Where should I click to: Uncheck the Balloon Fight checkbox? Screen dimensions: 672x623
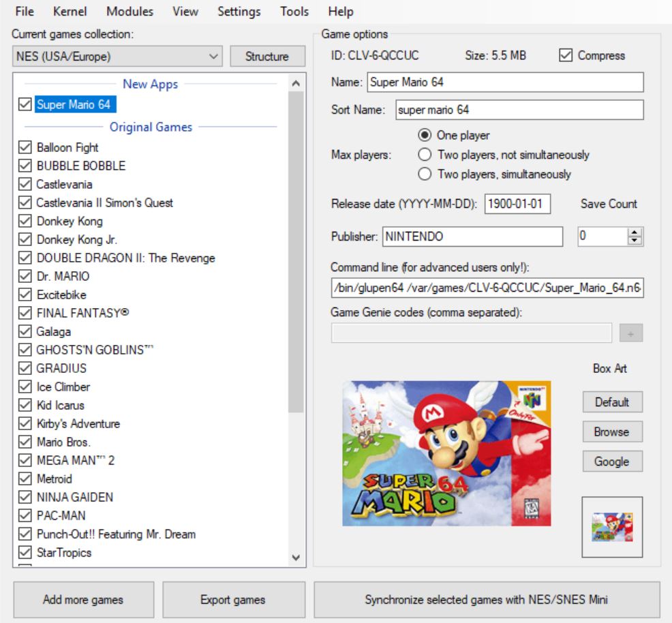click(x=25, y=147)
